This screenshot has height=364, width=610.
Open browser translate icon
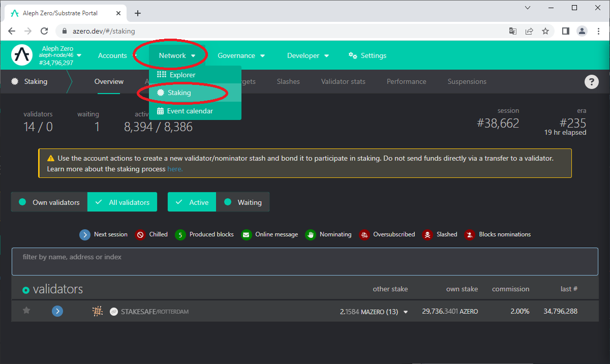513,31
